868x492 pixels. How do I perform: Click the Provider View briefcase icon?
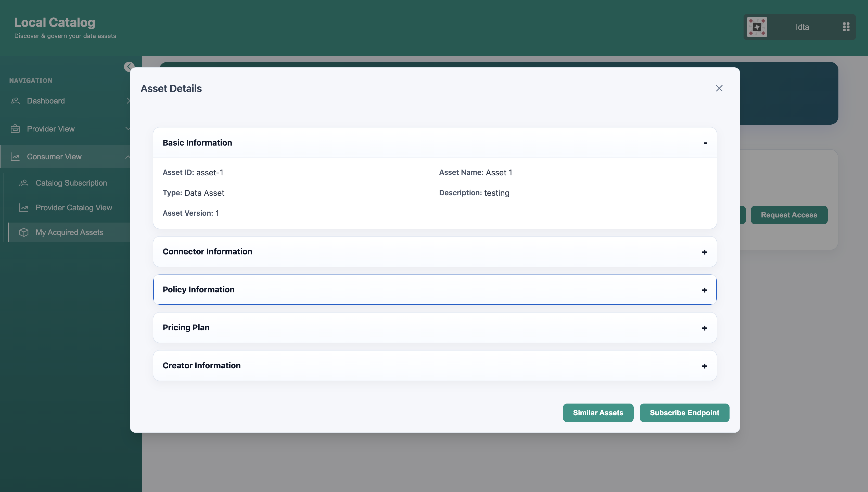(x=15, y=129)
